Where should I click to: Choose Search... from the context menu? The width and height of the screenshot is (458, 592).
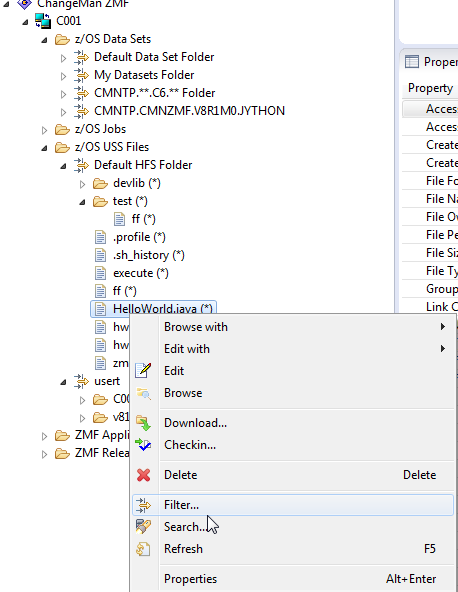(293, 527)
